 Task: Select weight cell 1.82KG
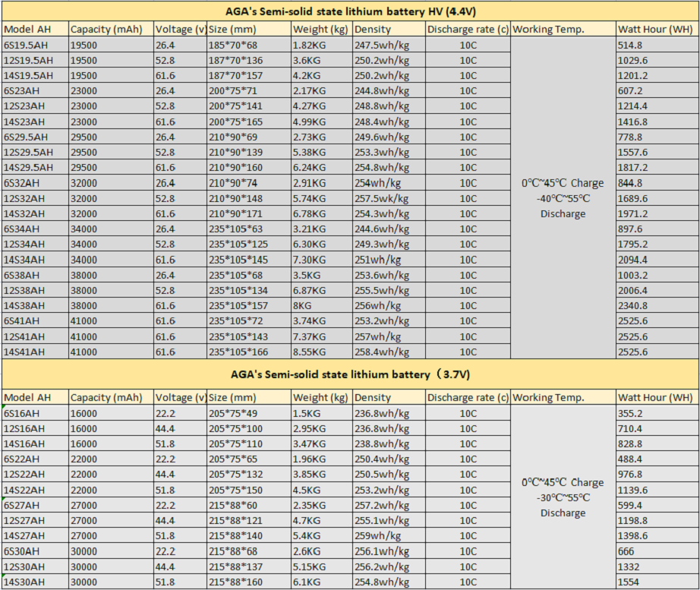(322, 45)
